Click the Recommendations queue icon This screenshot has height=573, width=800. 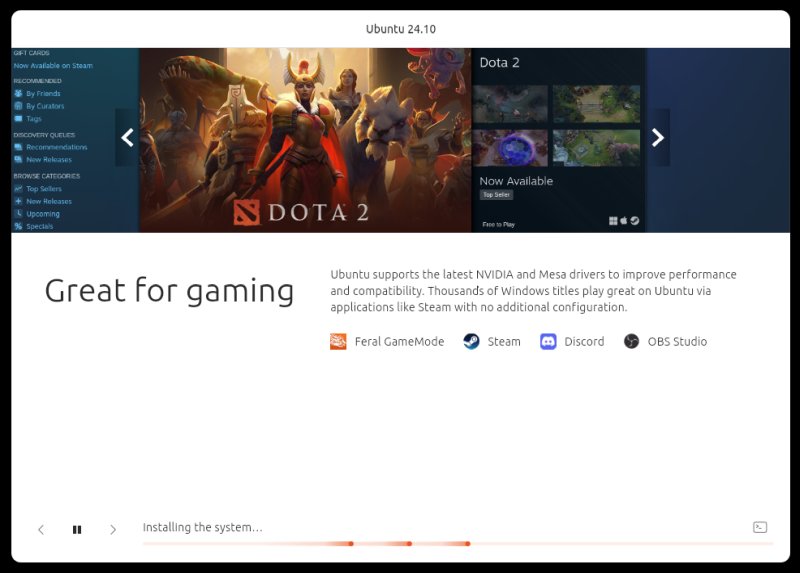(18, 147)
